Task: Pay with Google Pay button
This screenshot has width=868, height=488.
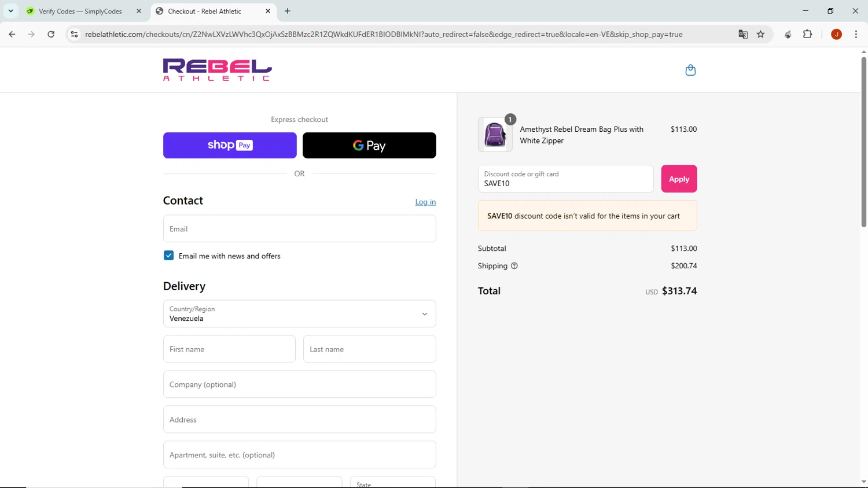Action: pyautogui.click(x=369, y=145)
